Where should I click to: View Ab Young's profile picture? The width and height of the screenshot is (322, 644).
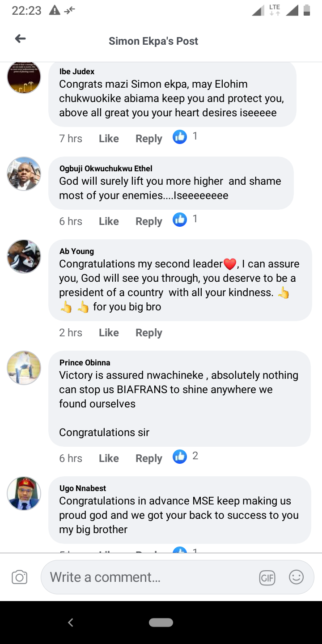[24, 257]
